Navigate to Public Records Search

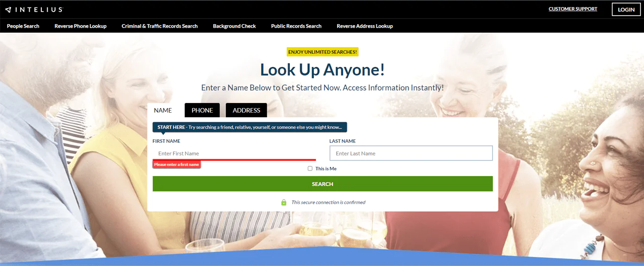point(296,26)
